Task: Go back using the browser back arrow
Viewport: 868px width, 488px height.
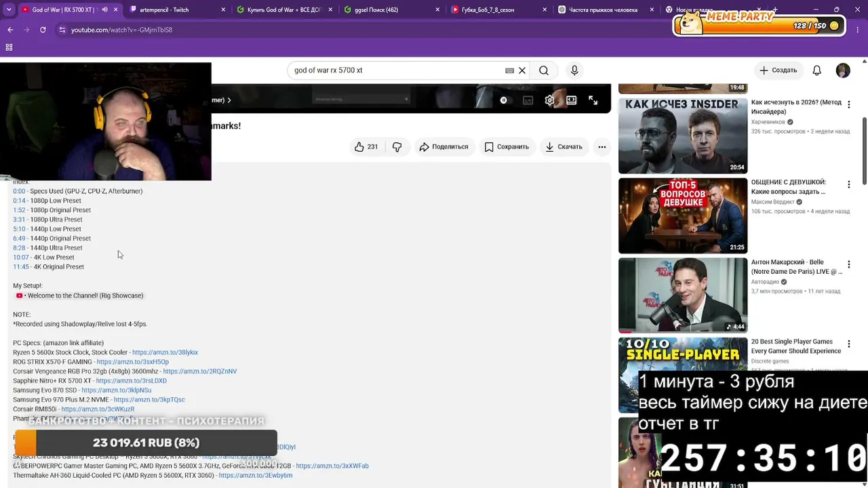Action: [x=10, y=30]
